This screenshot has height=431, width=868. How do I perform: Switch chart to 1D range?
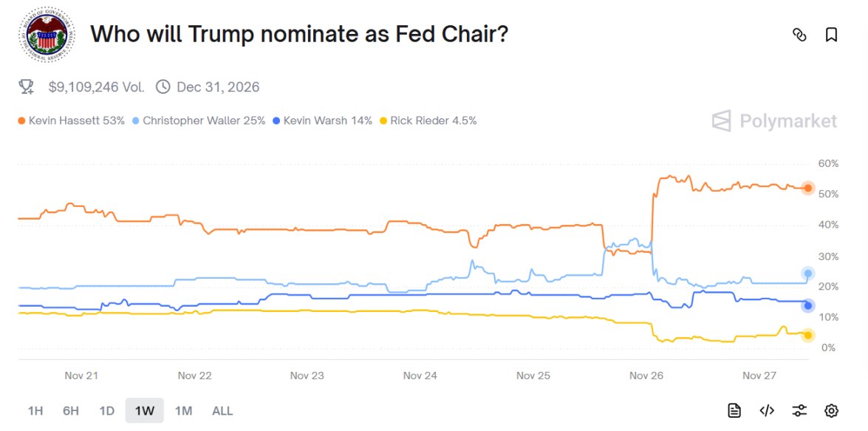click(107, 411)
